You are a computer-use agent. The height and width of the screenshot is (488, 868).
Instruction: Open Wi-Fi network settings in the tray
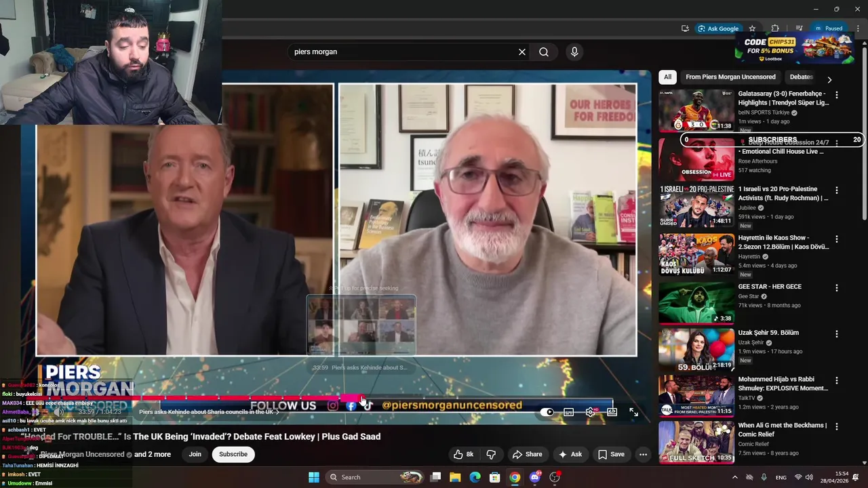coord(798,477)
